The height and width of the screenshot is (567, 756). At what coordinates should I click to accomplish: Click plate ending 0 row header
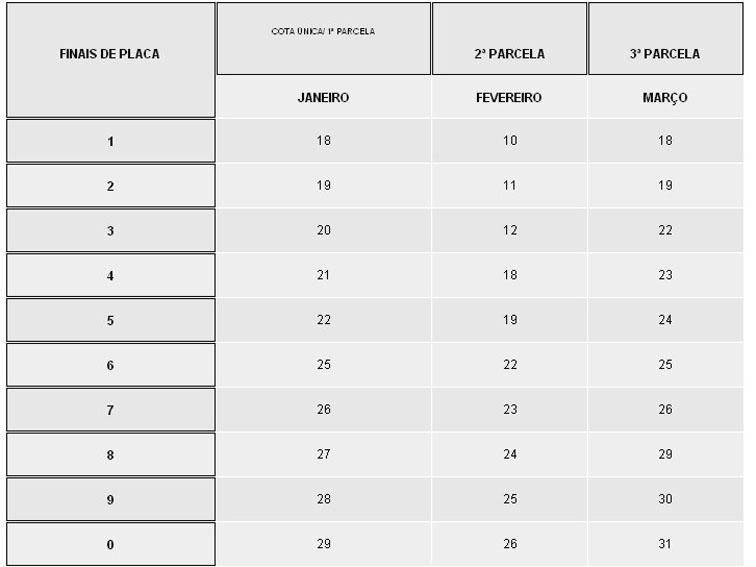(x=110, y=544)
